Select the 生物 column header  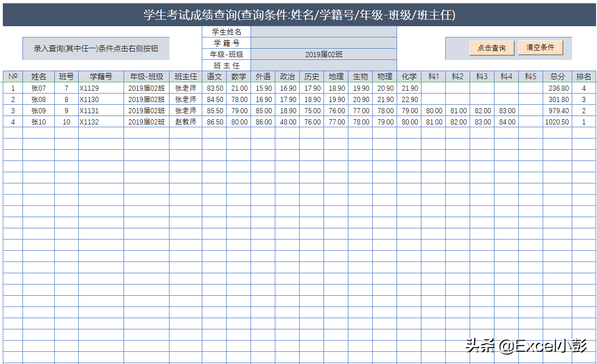[x=361, y=77]
